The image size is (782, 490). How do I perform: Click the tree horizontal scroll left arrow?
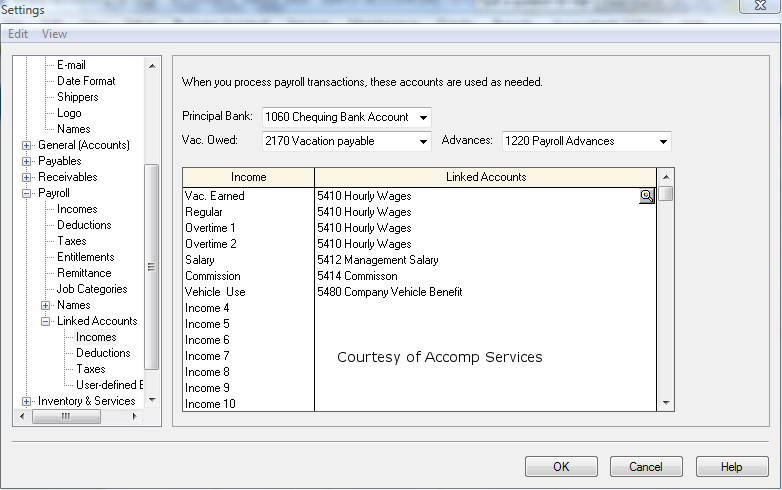[x=22, y=416]
